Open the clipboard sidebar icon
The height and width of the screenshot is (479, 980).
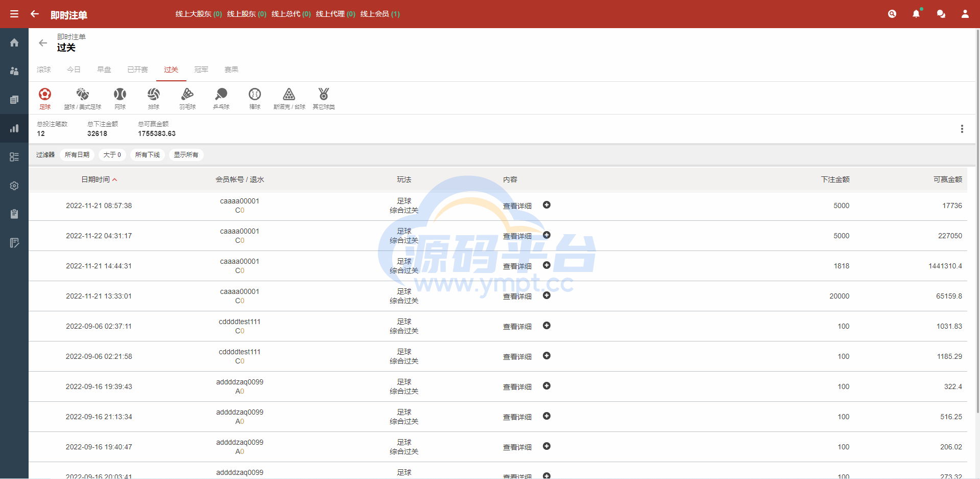point(14,214)
